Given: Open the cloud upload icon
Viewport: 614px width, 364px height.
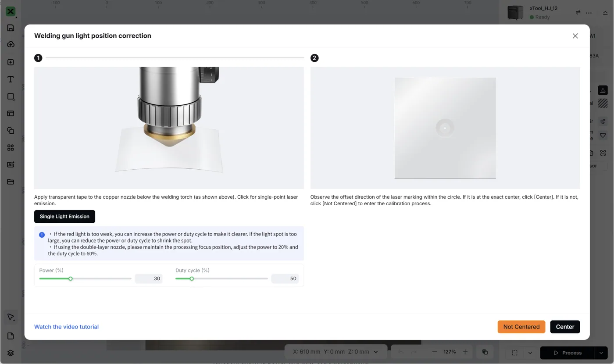Looking at the screenshot, I should coord(11,45).
